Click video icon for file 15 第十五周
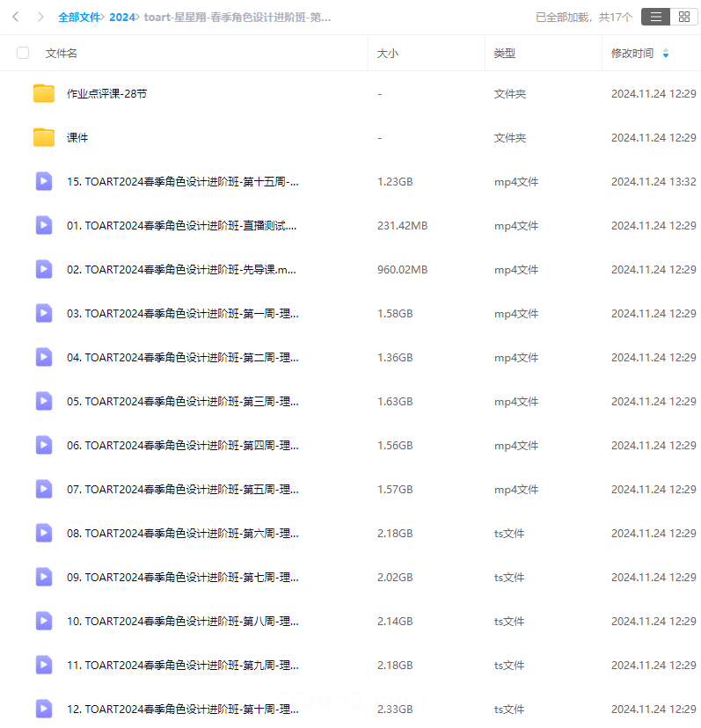 pos(44,181)
